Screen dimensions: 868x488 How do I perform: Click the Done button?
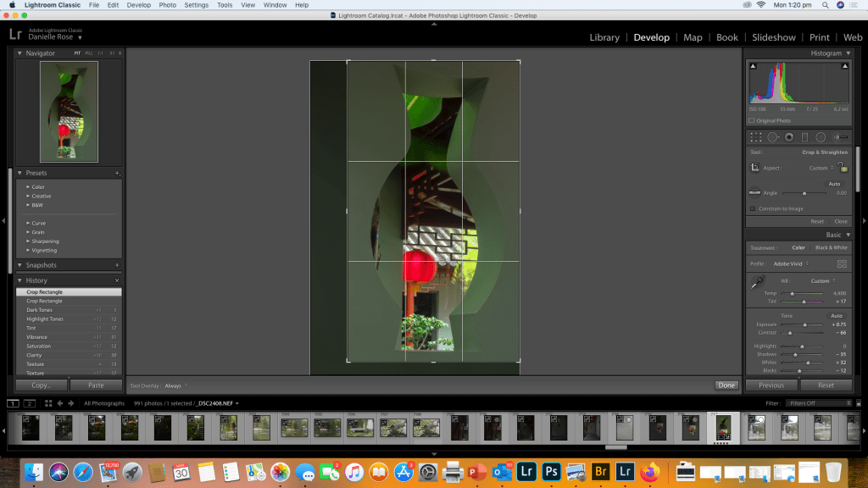[x=726, y=385]
